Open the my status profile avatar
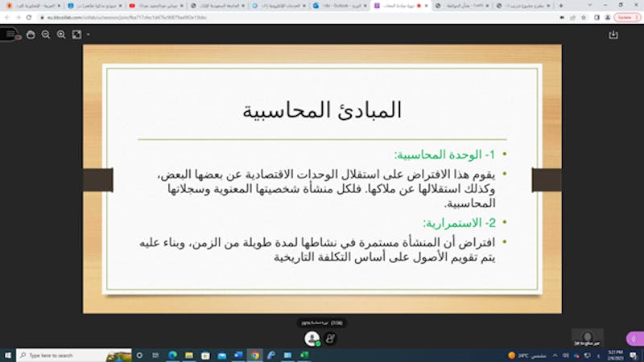 pos(312,339)
